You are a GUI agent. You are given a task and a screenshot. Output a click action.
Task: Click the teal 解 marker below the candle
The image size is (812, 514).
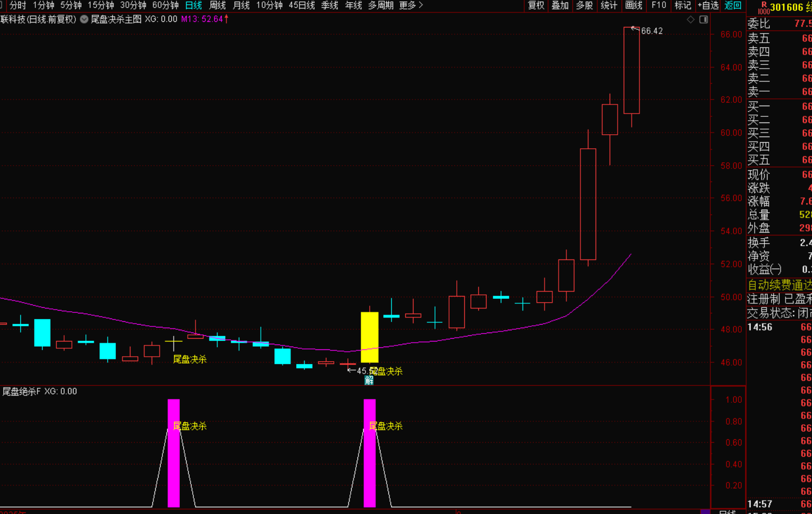coord(369,380)
